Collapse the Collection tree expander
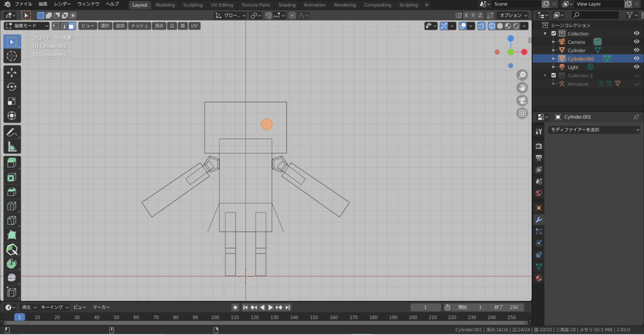 pyautogui.click(x=546, y=33)
